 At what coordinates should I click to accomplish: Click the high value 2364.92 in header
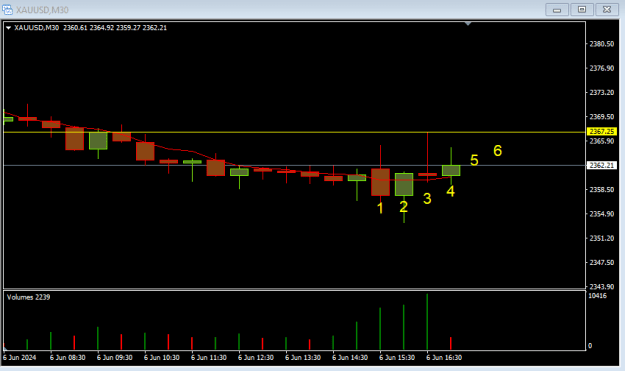(102, 28)
